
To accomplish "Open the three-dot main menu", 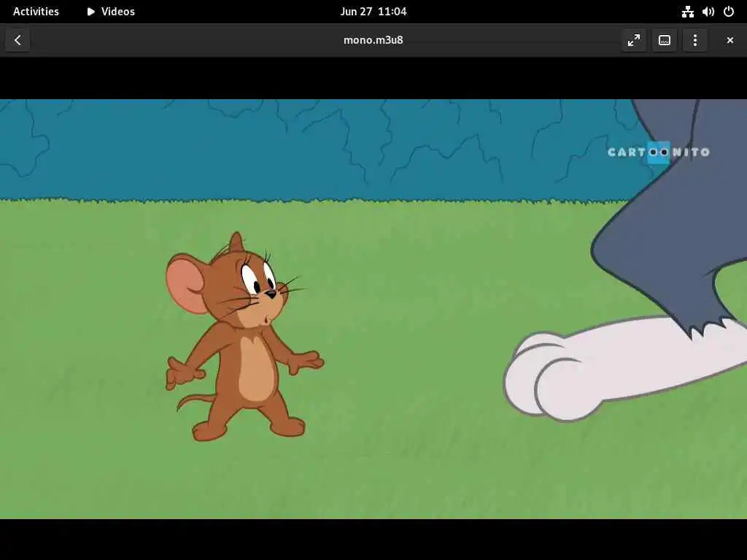I will click(x=694, y=40).
